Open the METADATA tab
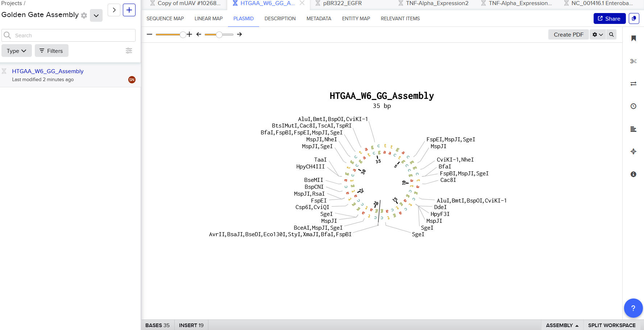 tap(319, 18)
